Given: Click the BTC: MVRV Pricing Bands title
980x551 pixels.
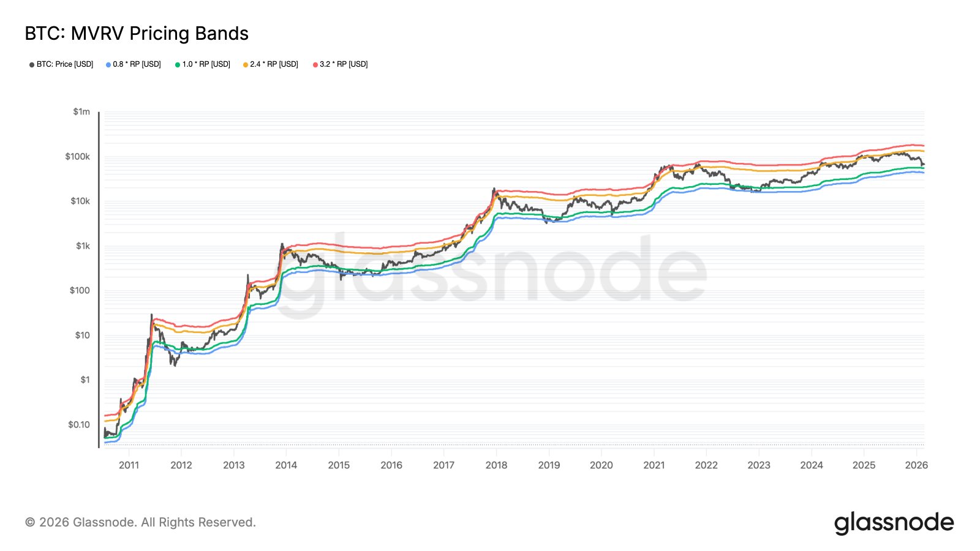Looking at the screenshot, I should pyautogui.click(x=137, y=34).
